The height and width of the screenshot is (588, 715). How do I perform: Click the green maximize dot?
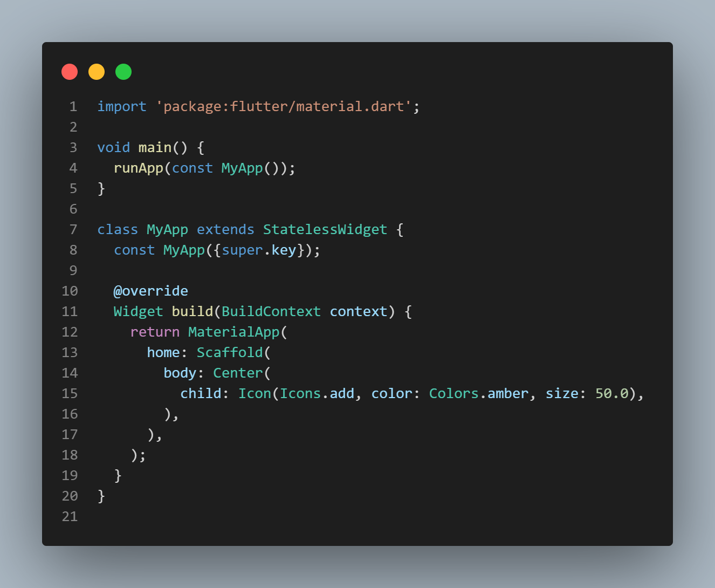coord(123,72)
